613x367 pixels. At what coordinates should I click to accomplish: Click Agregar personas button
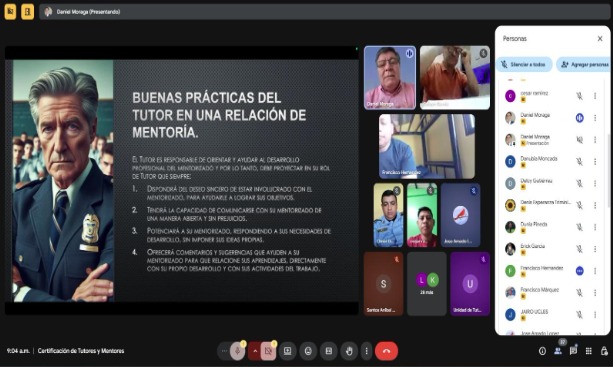coord(584,64)
